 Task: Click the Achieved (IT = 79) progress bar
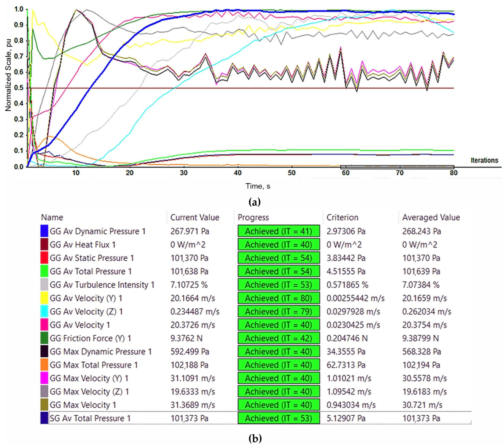(x=279, y=311)
